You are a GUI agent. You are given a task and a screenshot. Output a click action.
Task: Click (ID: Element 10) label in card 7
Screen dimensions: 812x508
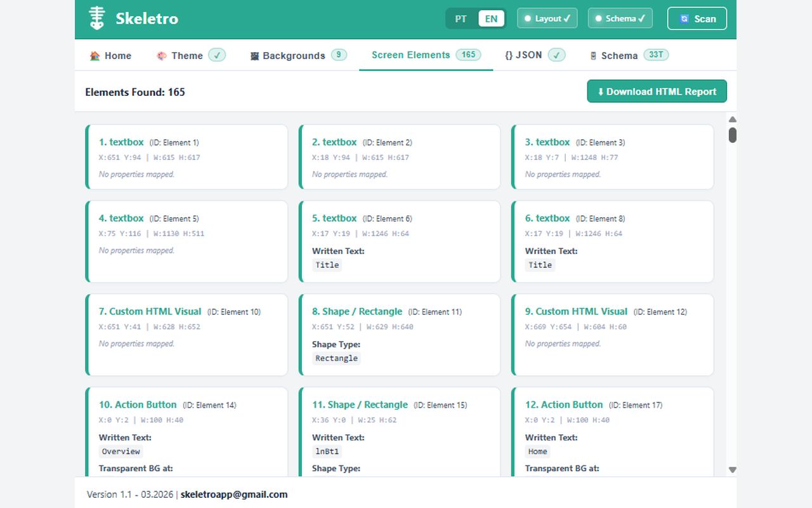click(x=234, y=312)
